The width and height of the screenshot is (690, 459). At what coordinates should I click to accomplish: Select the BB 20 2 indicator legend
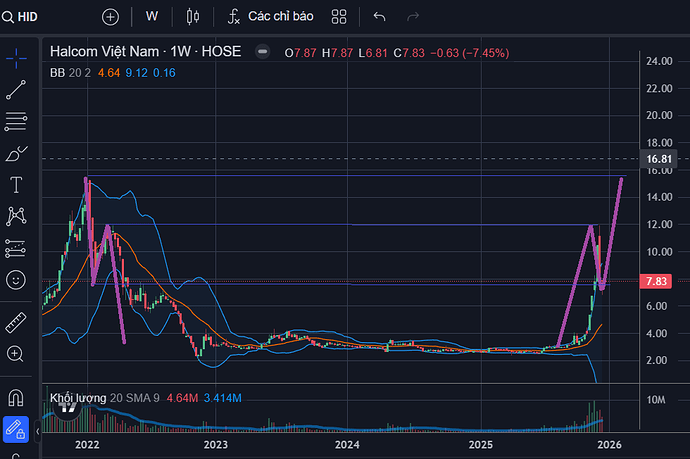tap(70, 73)
